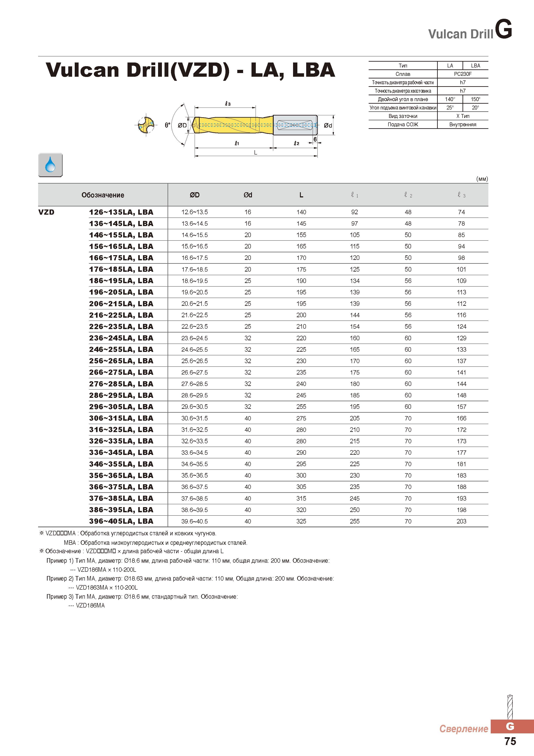Click the '20°' helix angle value
Viewport: 534px width, 756px height.
[475, 108]
